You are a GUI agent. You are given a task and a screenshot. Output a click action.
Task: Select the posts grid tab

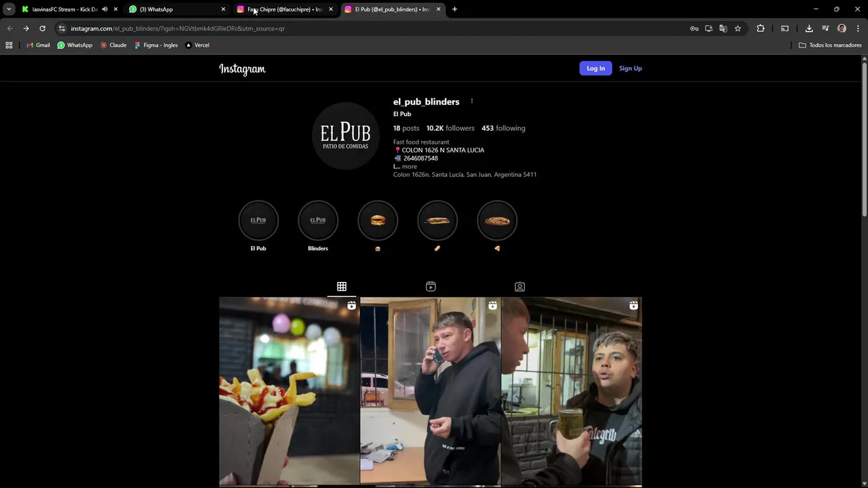pos(342,287)
